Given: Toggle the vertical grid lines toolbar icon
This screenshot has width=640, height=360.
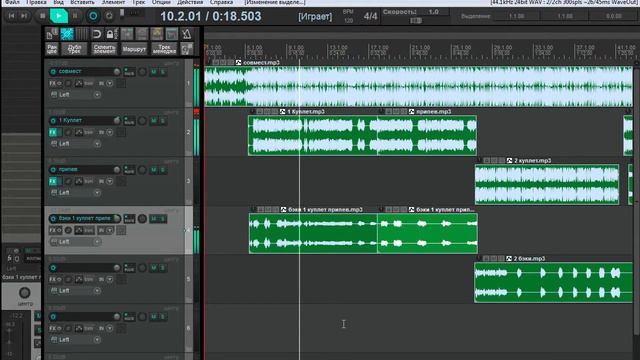Looking at the screenshot, I should click(x=82, y=34).
